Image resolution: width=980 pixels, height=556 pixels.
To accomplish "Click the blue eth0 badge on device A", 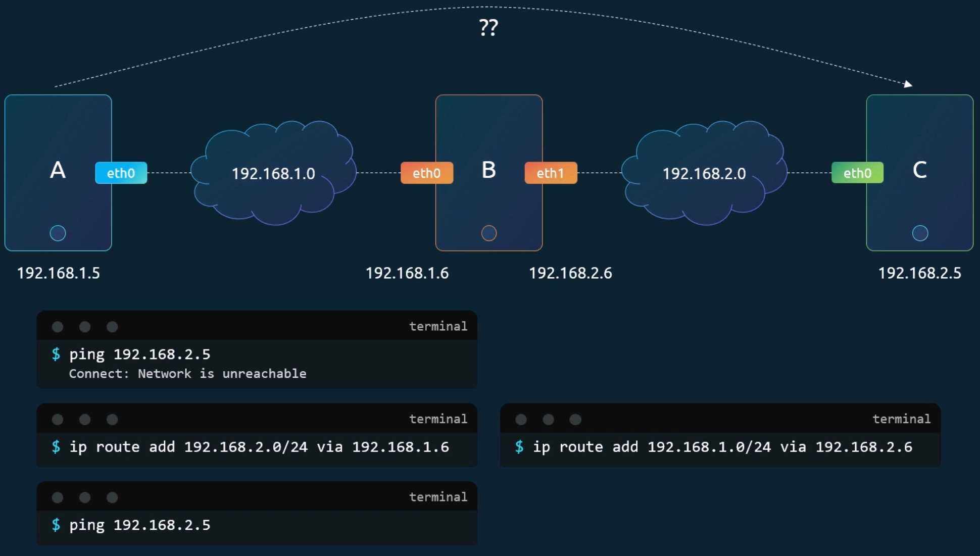I will (x=121, y=173).
